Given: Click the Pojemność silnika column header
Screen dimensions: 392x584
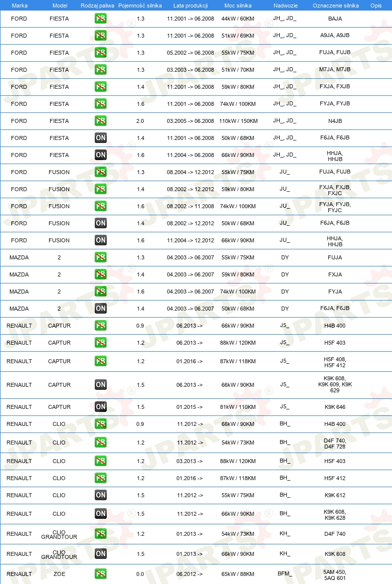Looking at the screenshot, I should (x=140, y=6).
